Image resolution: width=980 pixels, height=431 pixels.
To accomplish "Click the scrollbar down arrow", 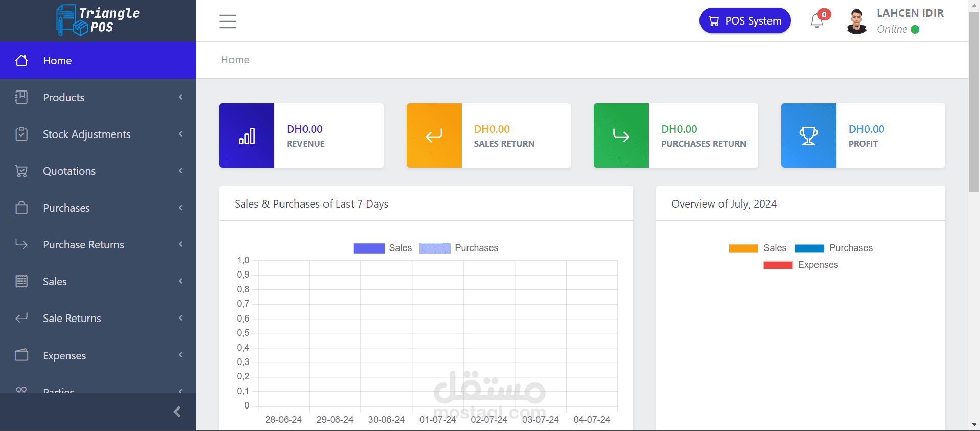I will coord(974,424).
